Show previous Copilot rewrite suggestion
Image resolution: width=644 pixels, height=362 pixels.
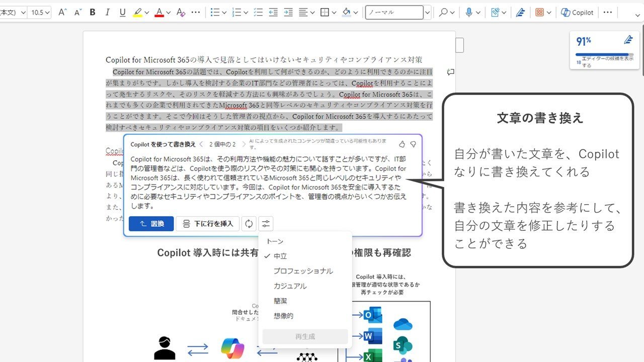coord(202,144)
